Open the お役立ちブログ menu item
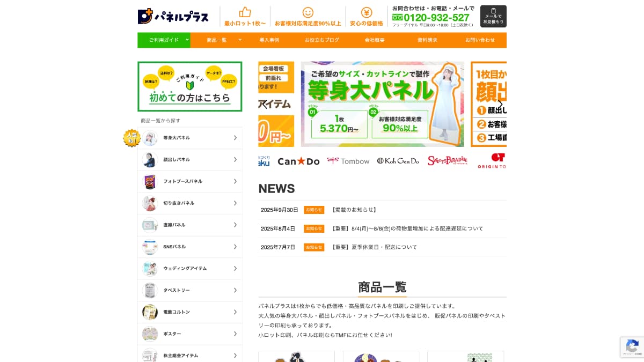 point(321,40)
